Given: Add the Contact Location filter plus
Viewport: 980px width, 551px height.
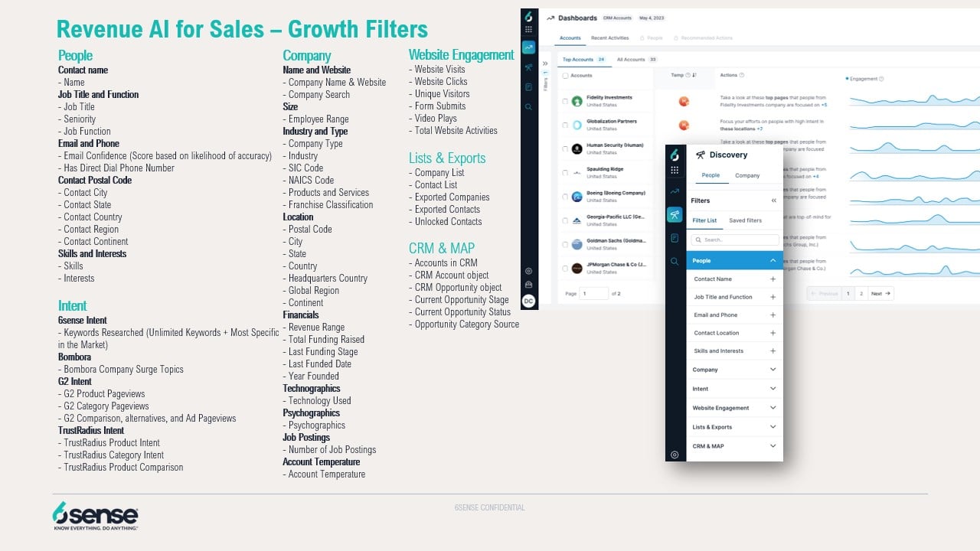Looking at the screenshot, I should click(x=773, y=333).
